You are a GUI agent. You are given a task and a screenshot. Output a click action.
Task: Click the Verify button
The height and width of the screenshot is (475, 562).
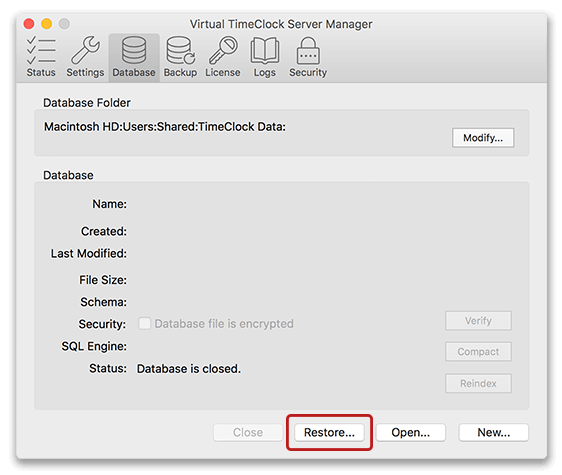click(478, 320)
